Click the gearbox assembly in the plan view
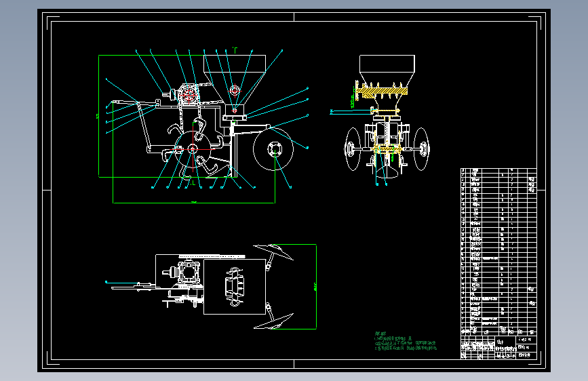The width and height of the screenshot is (588, 381). click(187, 273)
